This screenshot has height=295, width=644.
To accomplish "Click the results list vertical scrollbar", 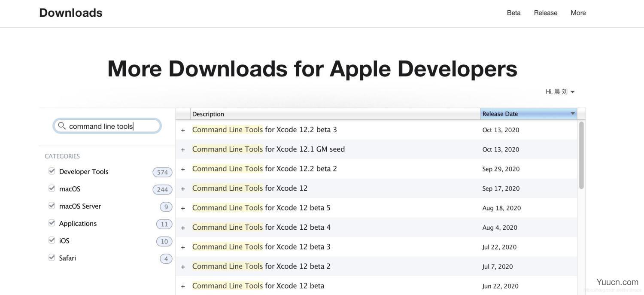I will click(x=581, y=155).
